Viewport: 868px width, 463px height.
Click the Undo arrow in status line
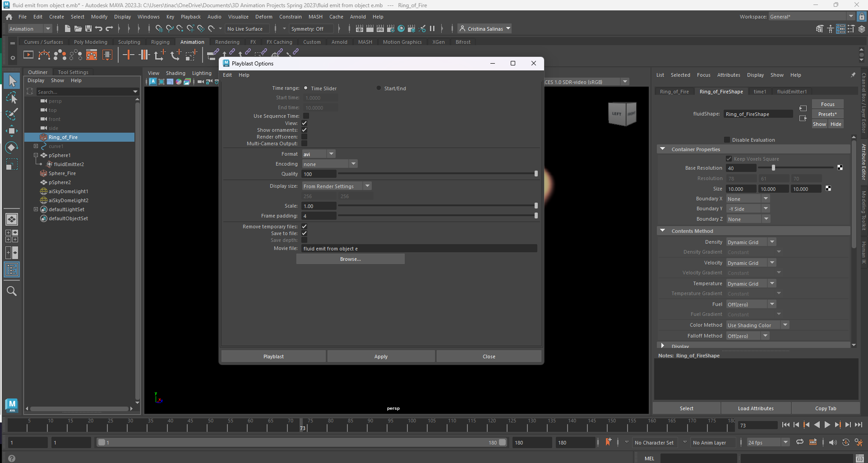point(99,28)
